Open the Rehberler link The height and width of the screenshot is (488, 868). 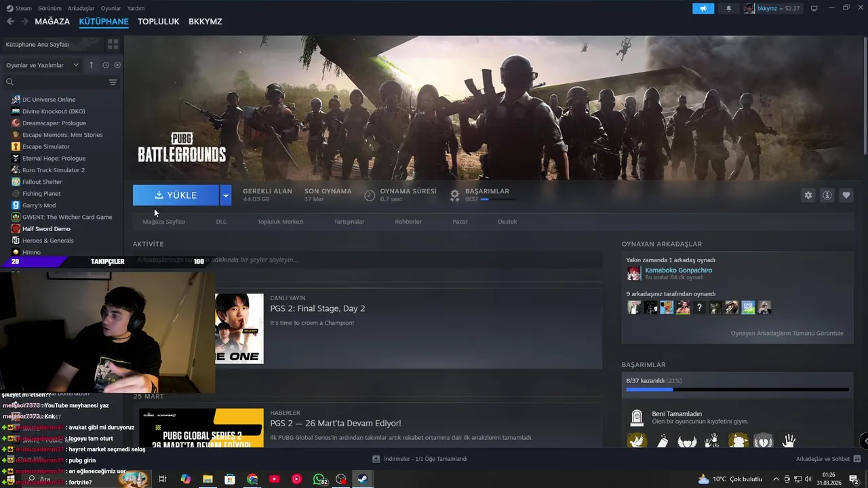408,222
